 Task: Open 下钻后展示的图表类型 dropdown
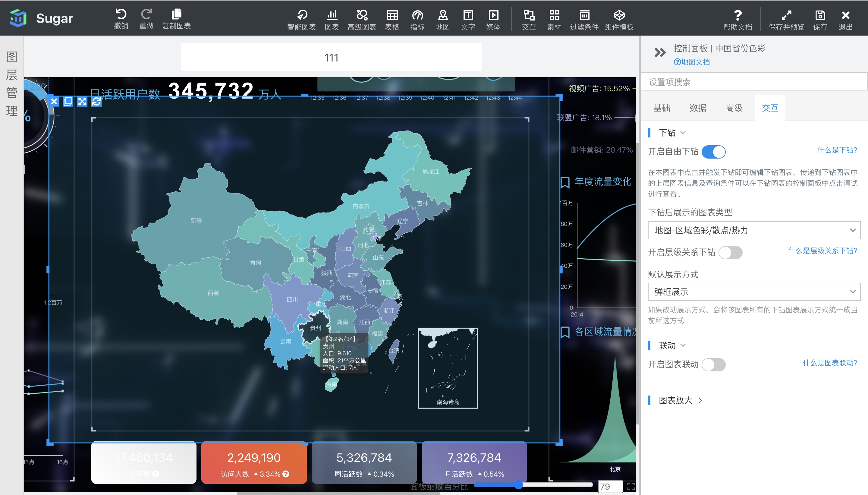click(x=754, y=230)
